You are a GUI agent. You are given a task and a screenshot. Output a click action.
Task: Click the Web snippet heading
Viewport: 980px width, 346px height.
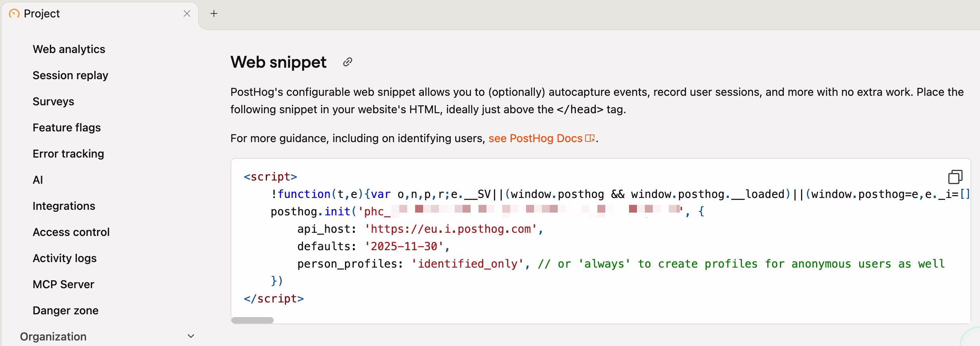click(278, 62)
